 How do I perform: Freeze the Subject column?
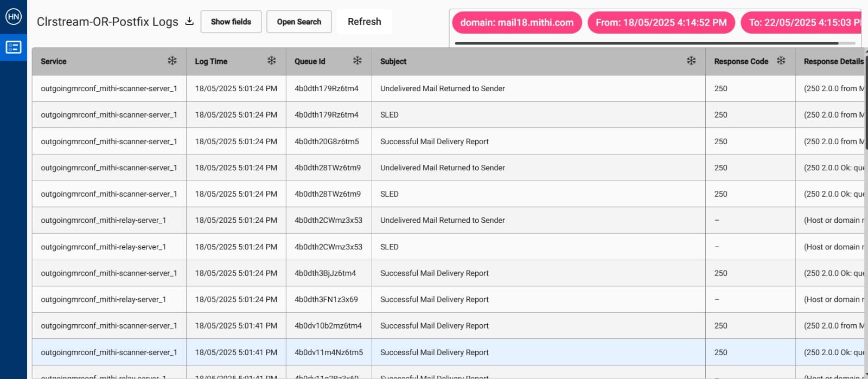pyautogui.click(x=691, y=61)
